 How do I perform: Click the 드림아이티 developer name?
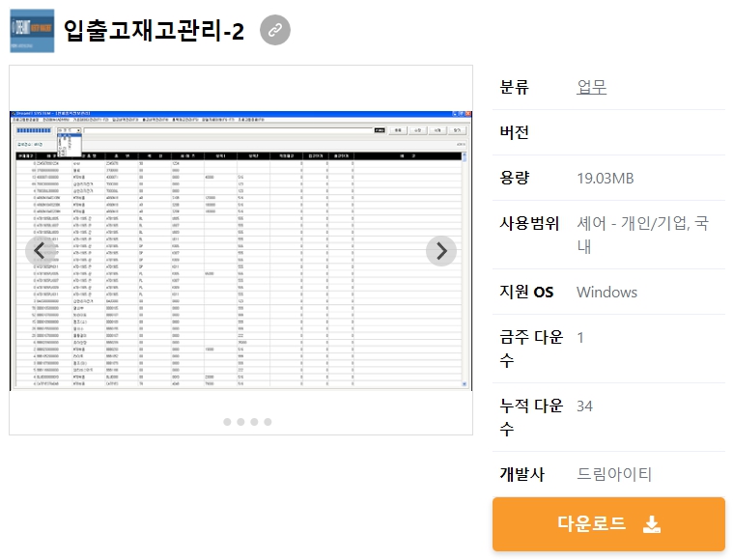[x=614, y=474]
